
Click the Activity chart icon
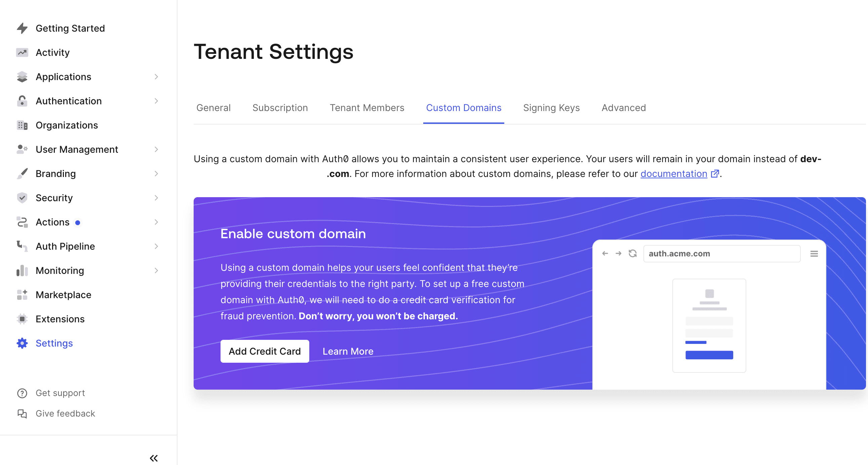tap(22, 52)
